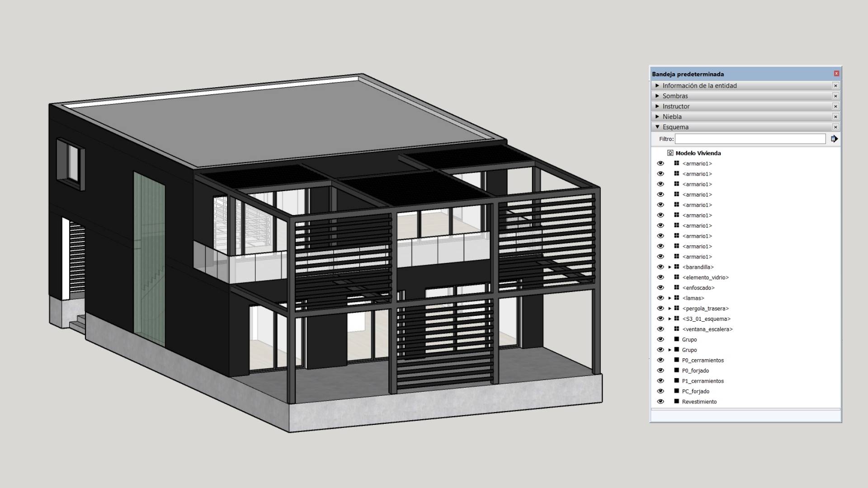Expand the second Grupo entry

[x=669, y=350]
